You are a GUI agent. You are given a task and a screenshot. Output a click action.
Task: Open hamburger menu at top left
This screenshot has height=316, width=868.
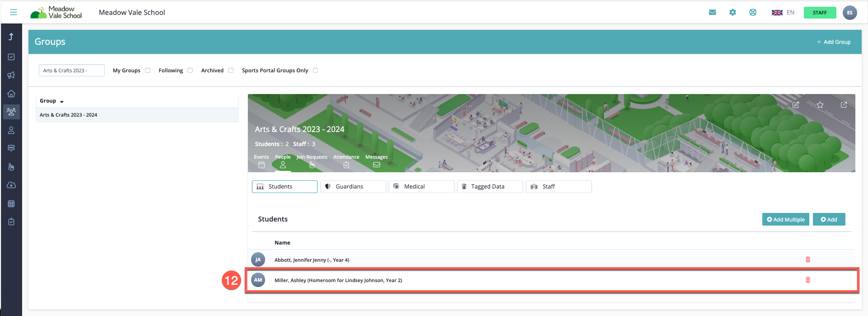click(x=14, y=12)
